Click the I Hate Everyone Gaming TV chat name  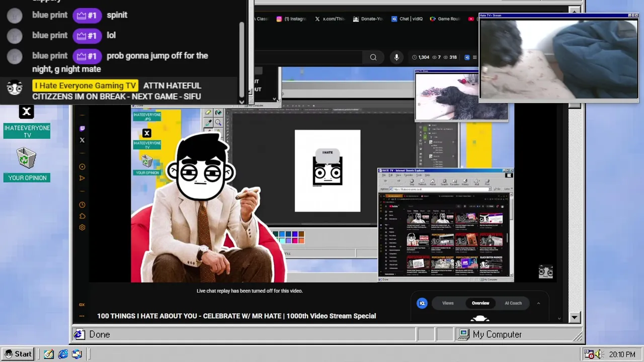86,86
